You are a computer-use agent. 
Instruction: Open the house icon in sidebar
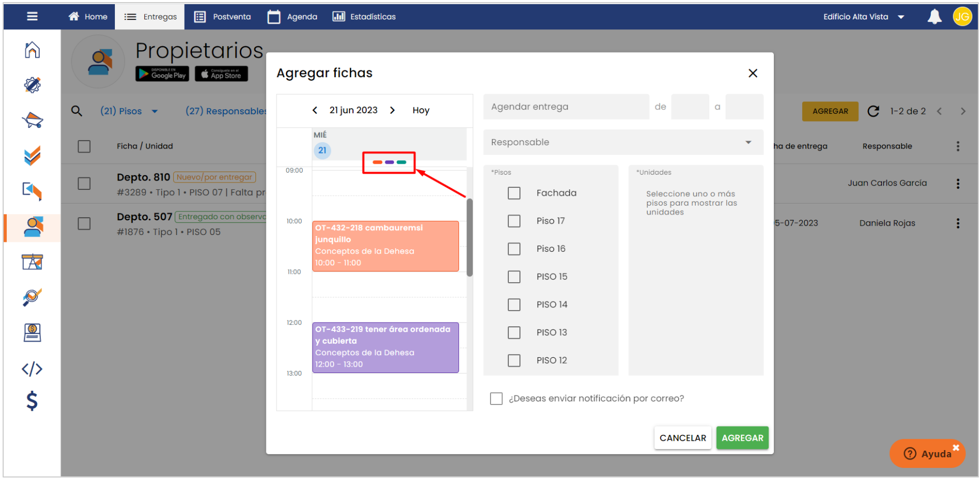click(x=32, y=50)
